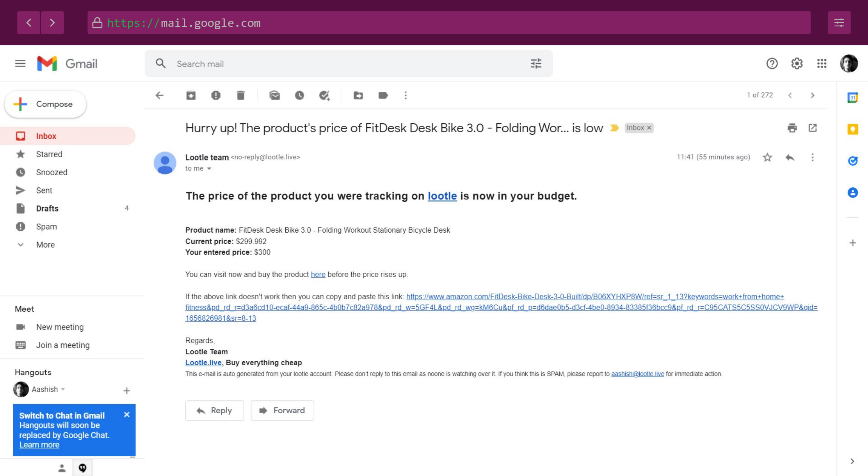Snooze this email with the clock icon
This screenshot has height=476, width=868.
[299, 95]
